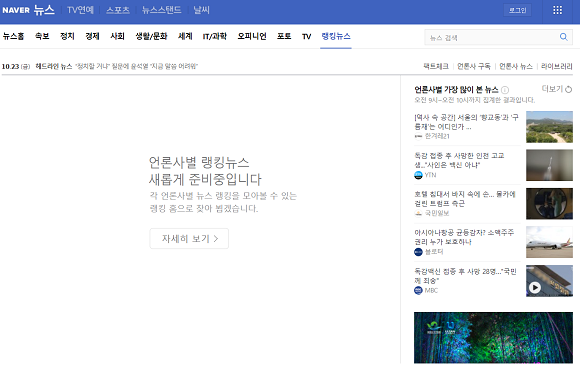Open the 국민일보 호텔 침대서 article

click(465, 199)
